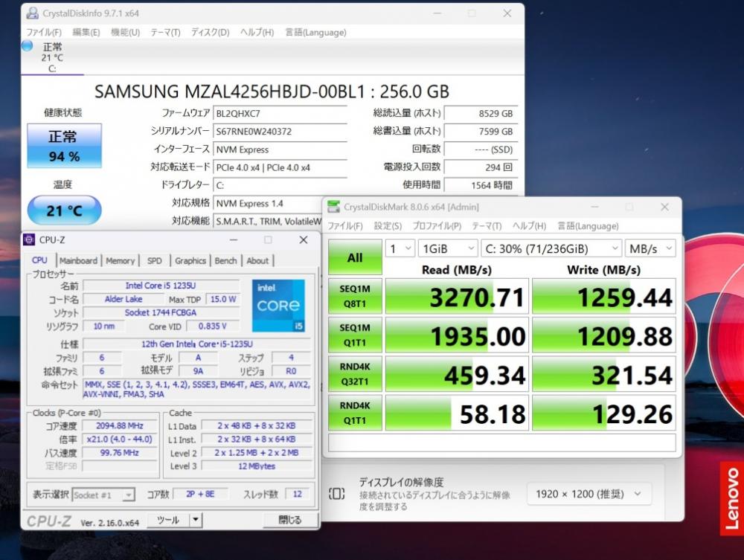
Task: Switch to the SPD tab in CPU-Z
Action: click(x=154, y=260)
